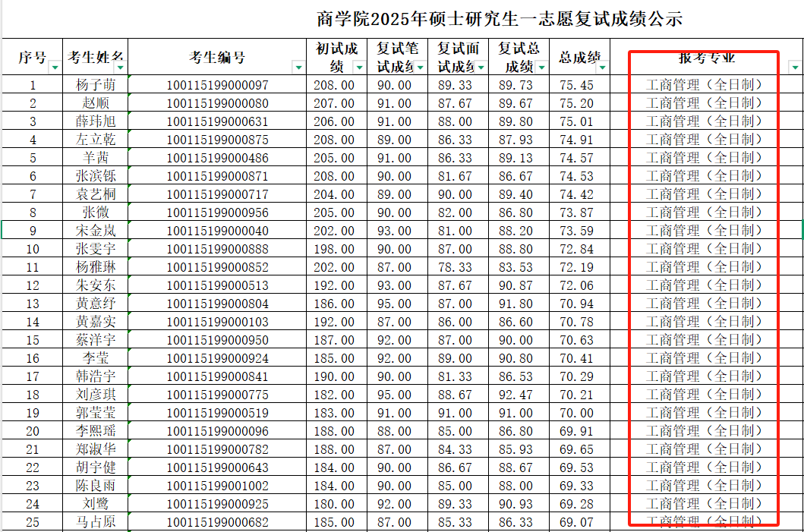804x532 pixels.
Task: Open the 序号 column filter dropdown
Action: point(55,67)
